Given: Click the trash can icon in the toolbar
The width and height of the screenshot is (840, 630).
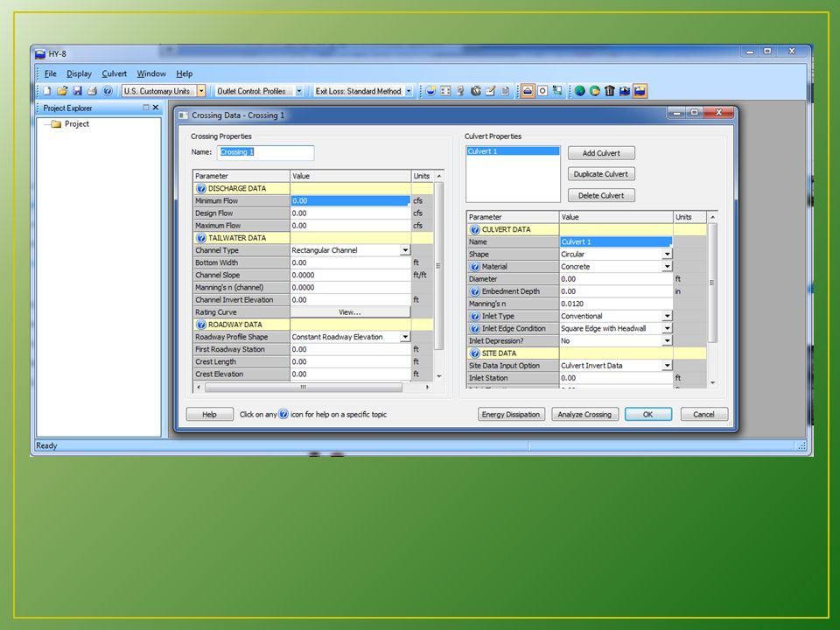Looking at the screenshot, I should 610,91.
